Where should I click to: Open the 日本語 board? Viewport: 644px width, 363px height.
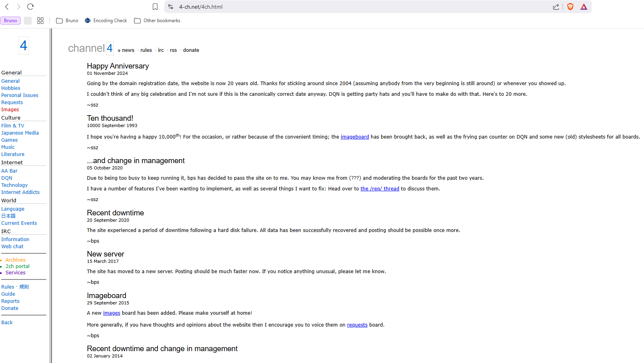tap(8, 216)
